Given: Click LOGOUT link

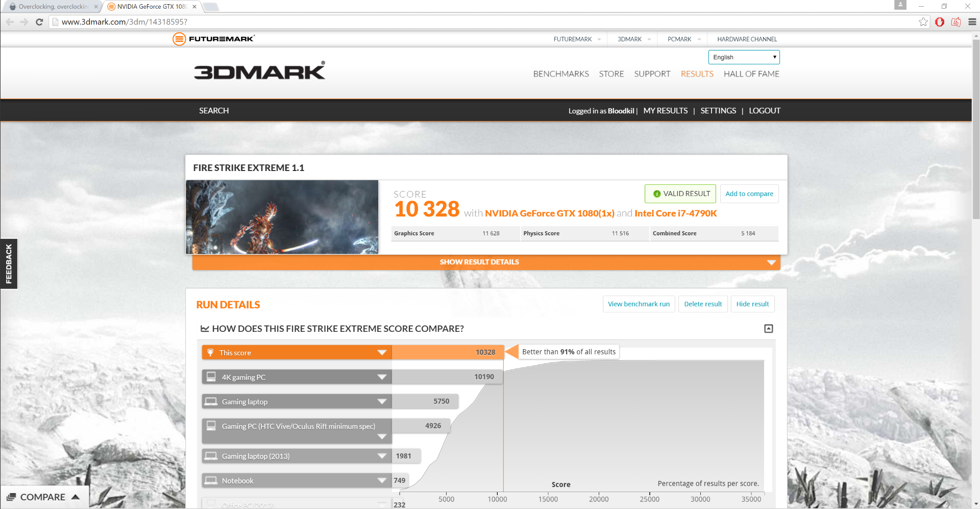Looking at the screenshot, I should [x=765, y=111].
